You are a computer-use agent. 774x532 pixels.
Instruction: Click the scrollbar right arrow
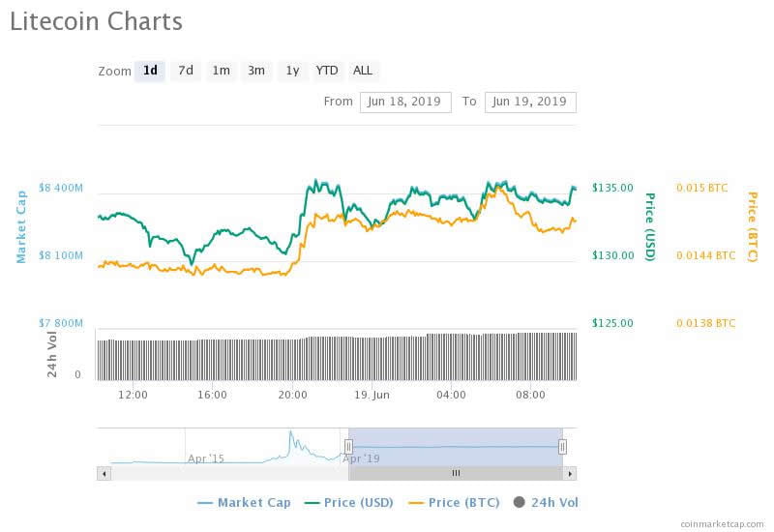pos(570,473)
